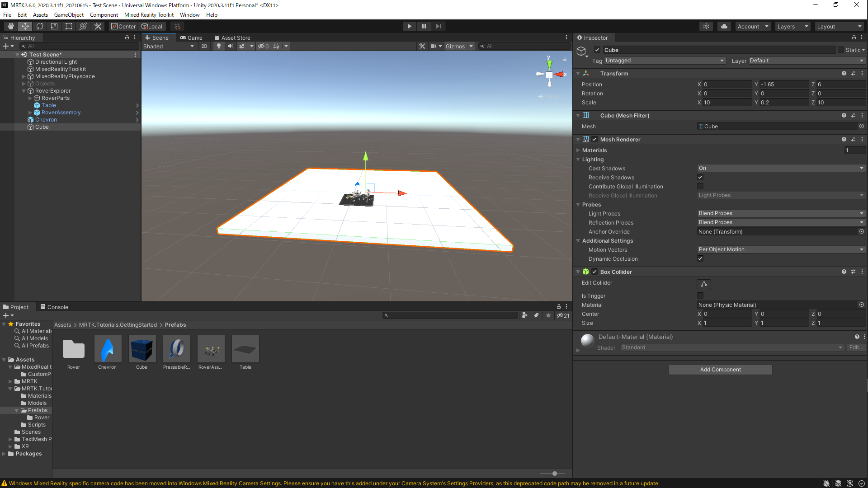Select the Rect transform tool
Image resolution: width=868 pixels, height=488 pixels.
point(69,26)
